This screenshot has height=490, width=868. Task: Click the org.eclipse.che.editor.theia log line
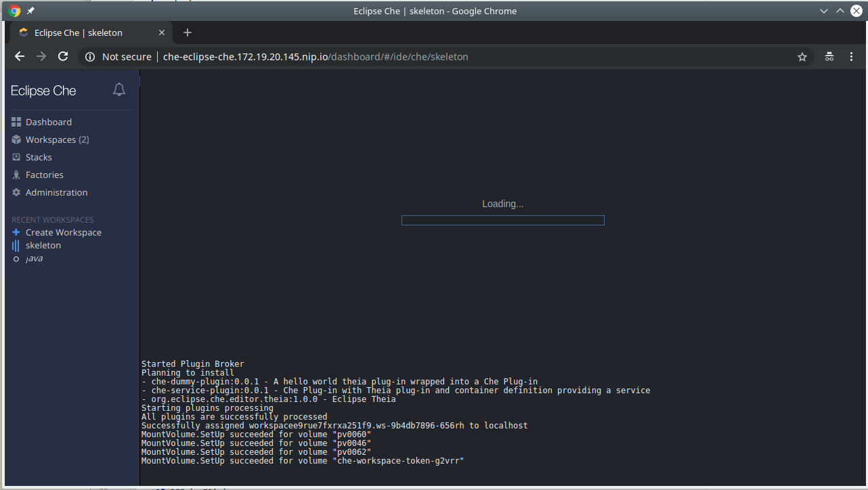(x=269, y=399)
